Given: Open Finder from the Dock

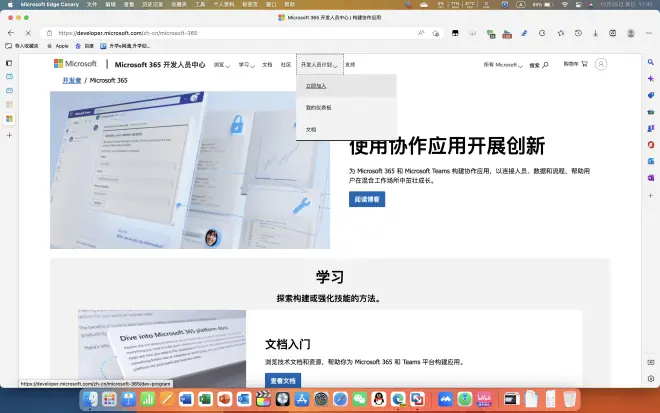Looking at the screenshot, I should coord(90,399).
